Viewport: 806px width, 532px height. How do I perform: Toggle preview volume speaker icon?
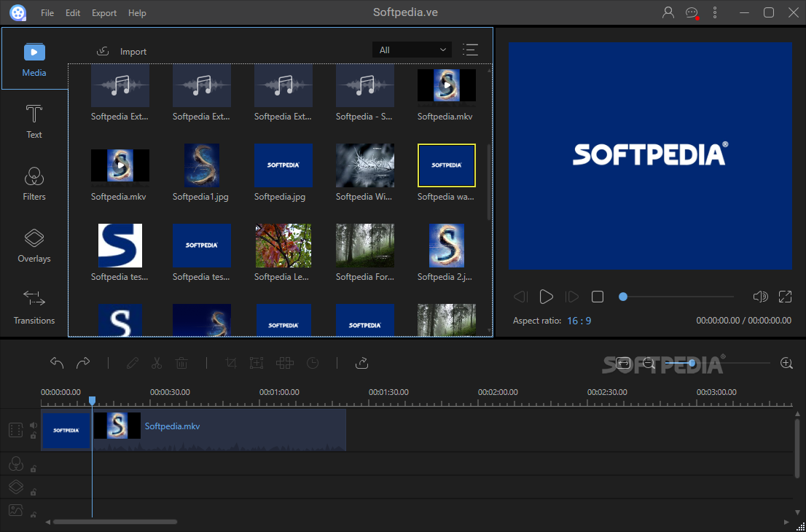(760, 297)
